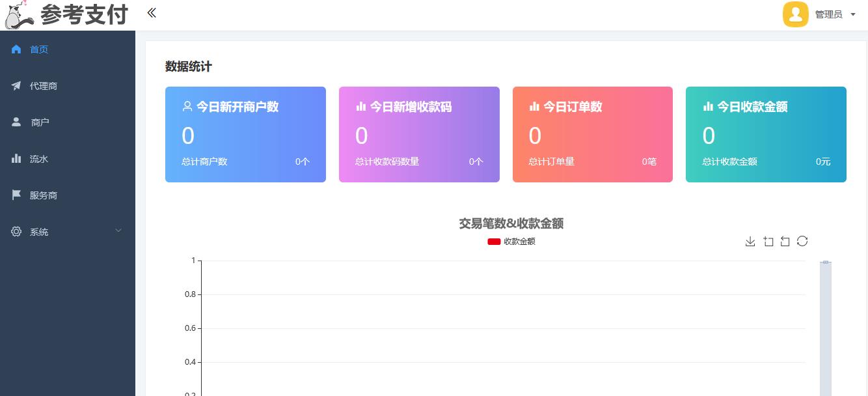This screenshot has width=868, height=396.
Task: Hide the 收款金额 series by clicking its legend
Action: (x=511, y=241)
